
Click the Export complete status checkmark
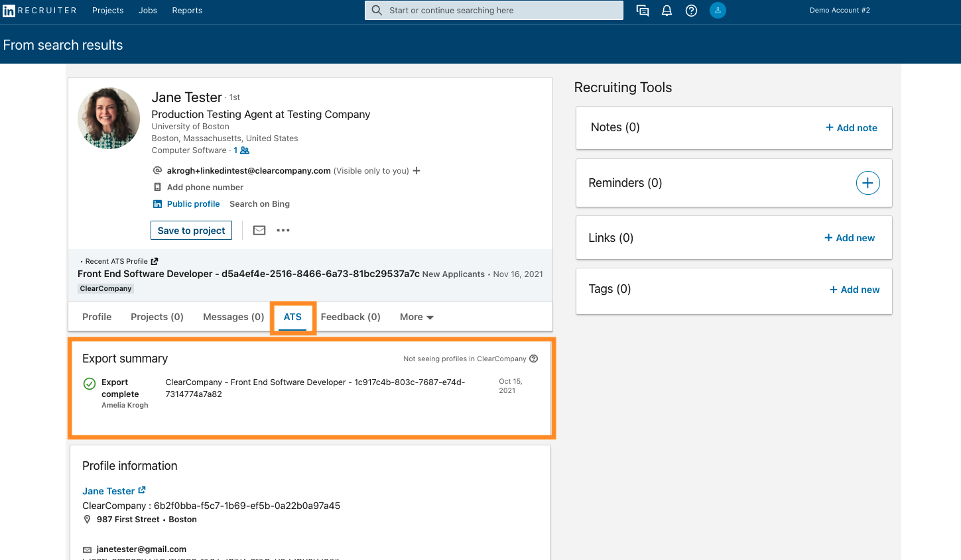pyautogui.click(x=90, y=384)
